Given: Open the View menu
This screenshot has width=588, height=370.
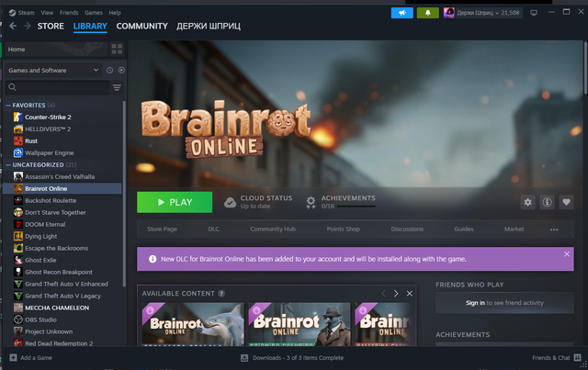Looking at the screenshot, I should [x=47, y=13].
